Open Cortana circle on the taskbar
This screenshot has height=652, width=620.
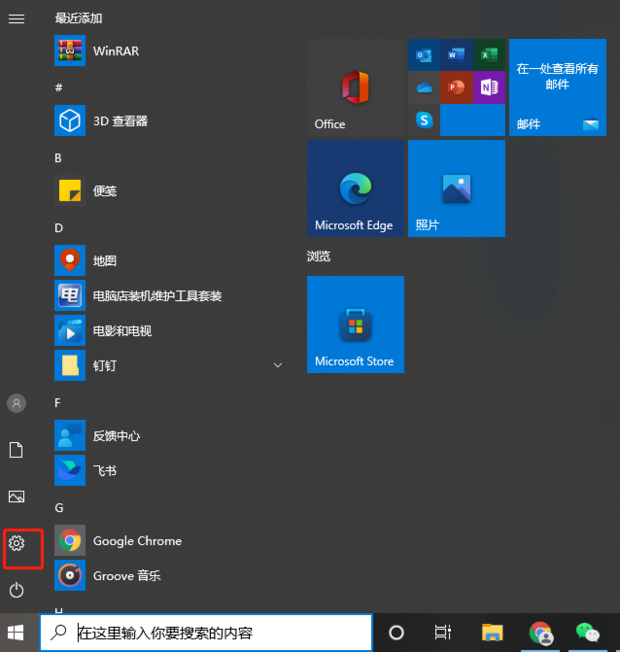(396, 633)
